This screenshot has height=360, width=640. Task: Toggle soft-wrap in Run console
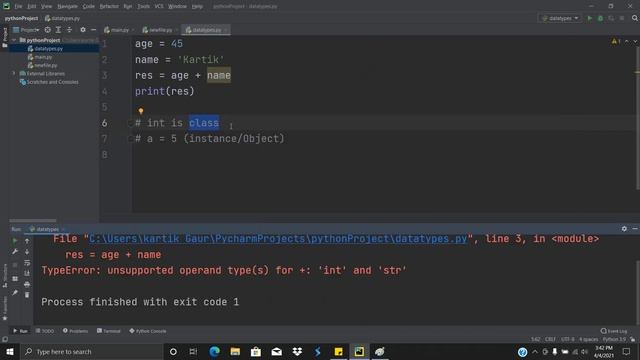click(27, 263)
